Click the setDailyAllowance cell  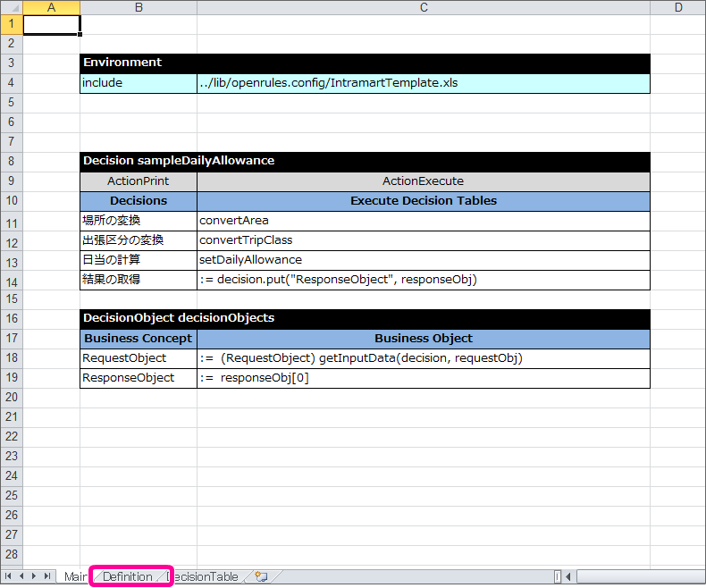coord(423,260)
